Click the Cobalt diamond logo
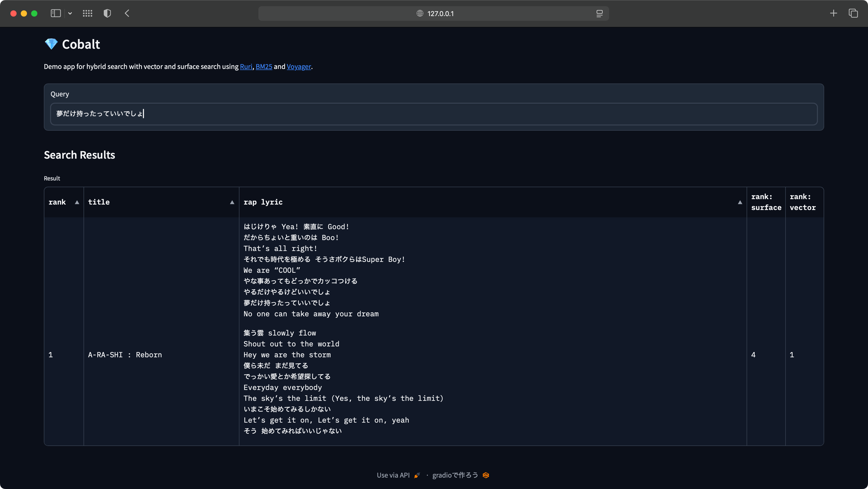 [51, 44]
